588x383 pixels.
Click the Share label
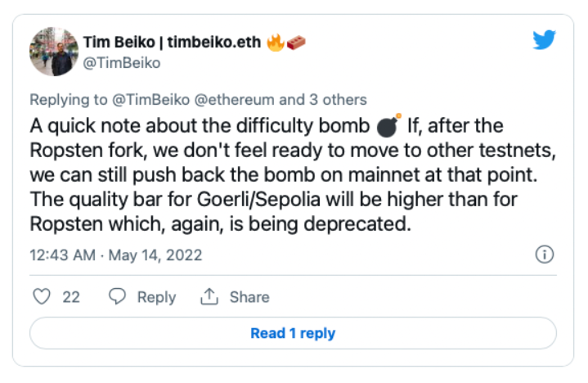(x=249, y=297)
